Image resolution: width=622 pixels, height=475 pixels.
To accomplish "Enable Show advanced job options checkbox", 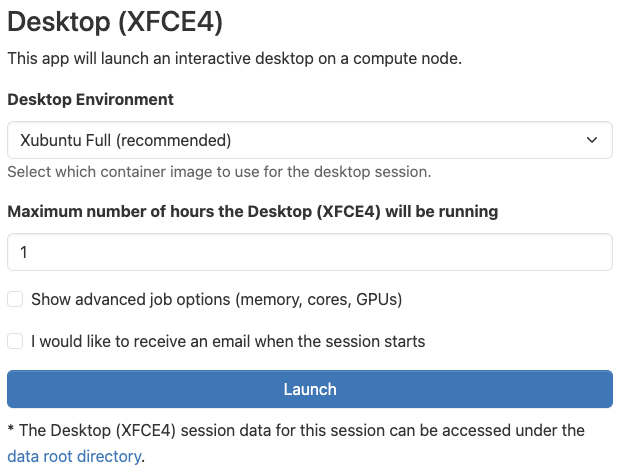I will point(15,299).
